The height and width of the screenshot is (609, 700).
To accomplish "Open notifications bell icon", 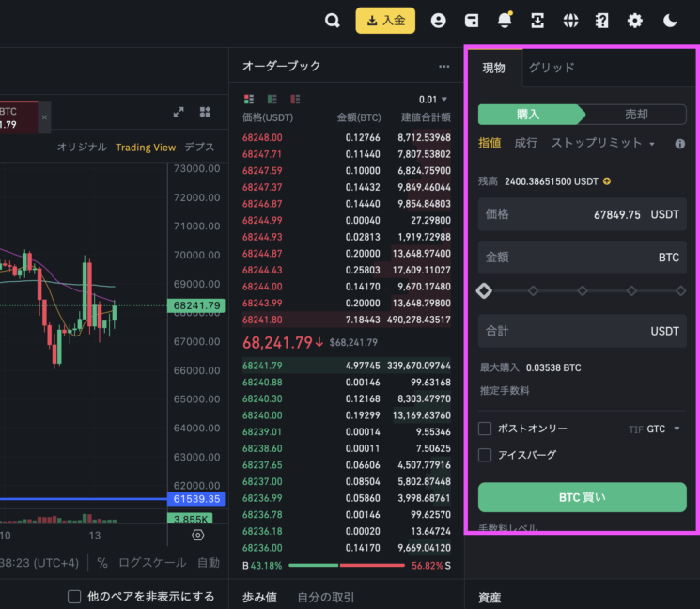I will point(506,21).
